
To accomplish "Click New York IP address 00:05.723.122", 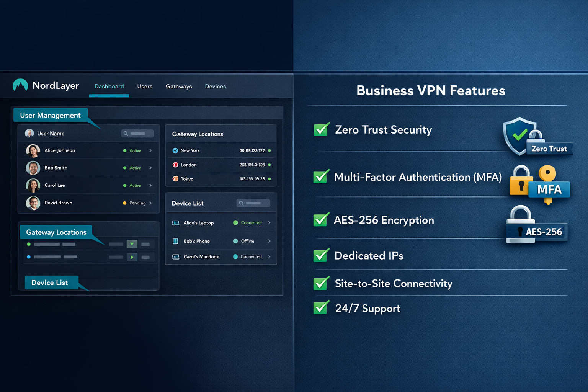I will point(252,150).
